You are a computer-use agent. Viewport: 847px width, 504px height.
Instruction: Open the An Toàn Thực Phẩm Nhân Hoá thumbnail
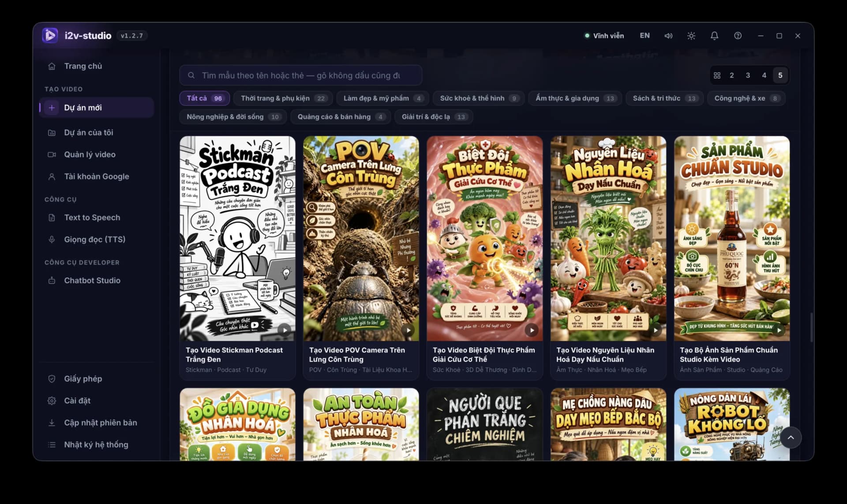click(x=361, y=424)
